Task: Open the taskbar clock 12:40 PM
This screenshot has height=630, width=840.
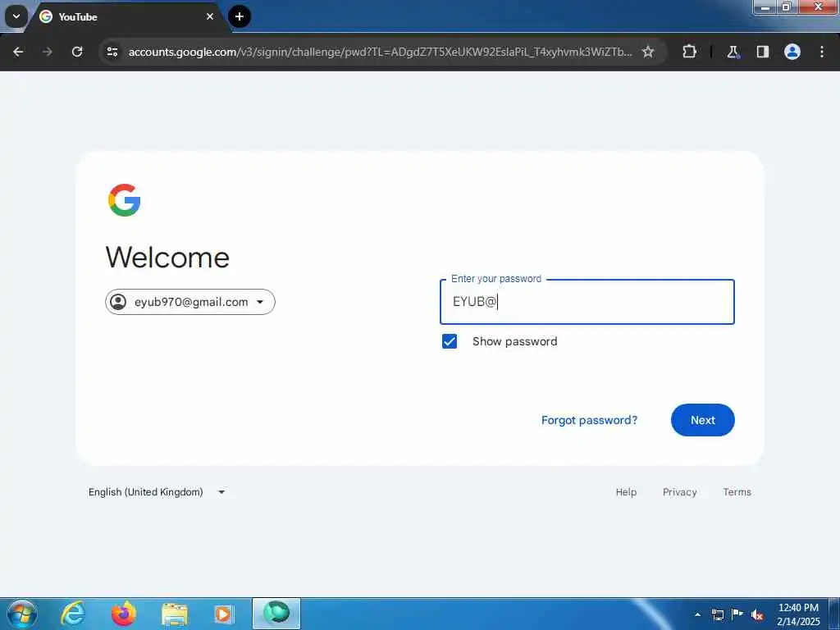Action: pos(798,614)
